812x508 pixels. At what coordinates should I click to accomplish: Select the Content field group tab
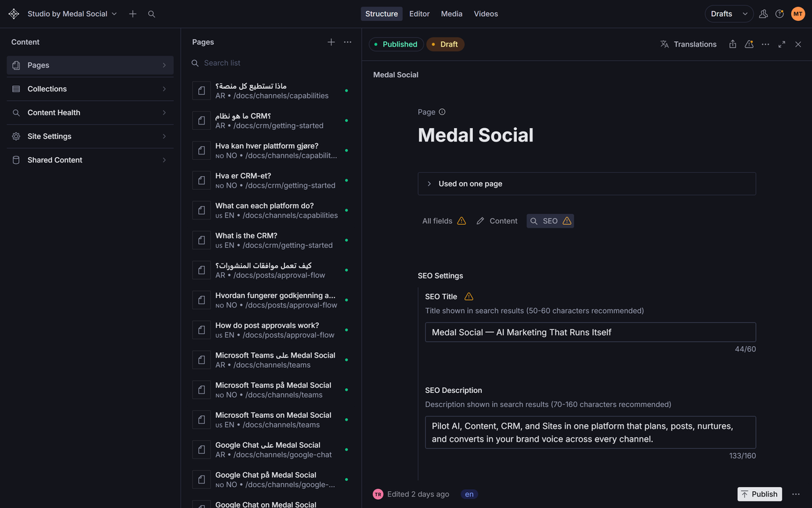497,221
